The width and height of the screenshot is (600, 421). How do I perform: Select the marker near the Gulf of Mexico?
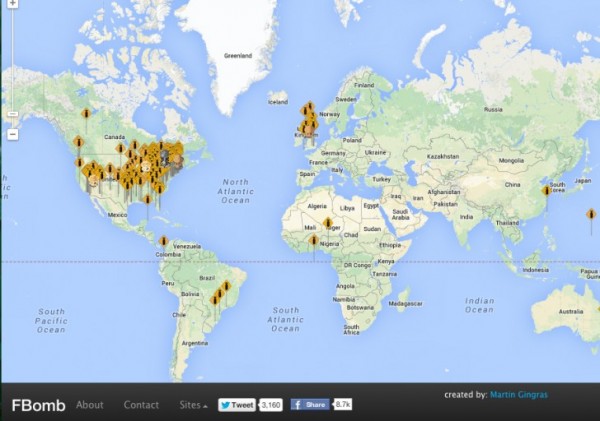tap(147, 199)
